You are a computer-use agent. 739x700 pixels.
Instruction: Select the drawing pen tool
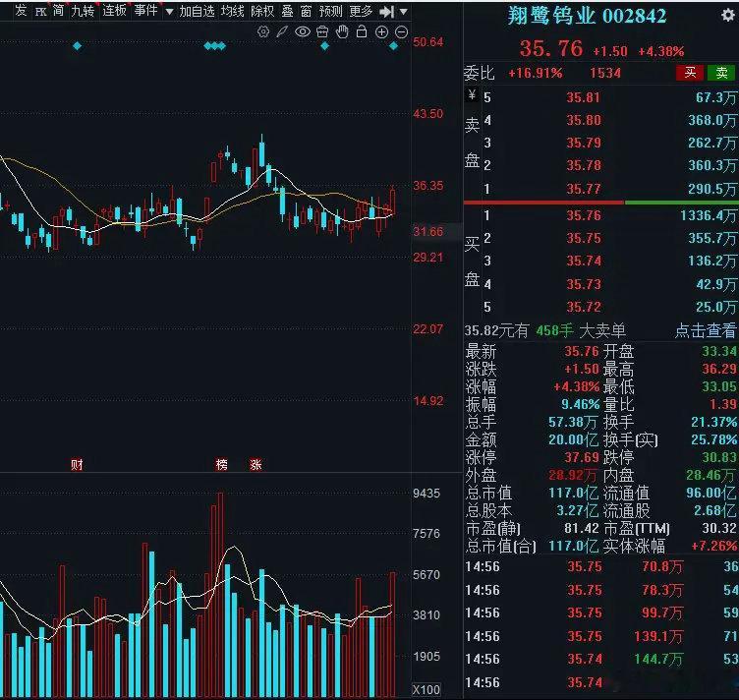(x=282, y=32)
